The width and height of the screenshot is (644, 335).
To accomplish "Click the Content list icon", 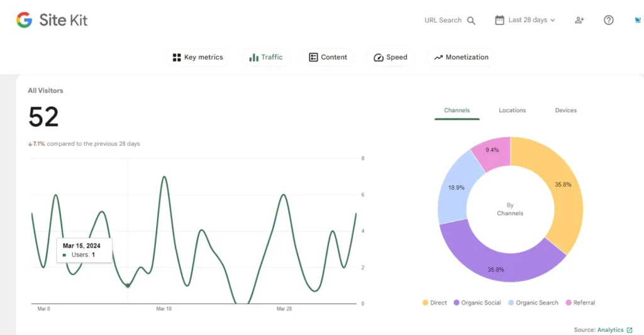I will (313, 57).
